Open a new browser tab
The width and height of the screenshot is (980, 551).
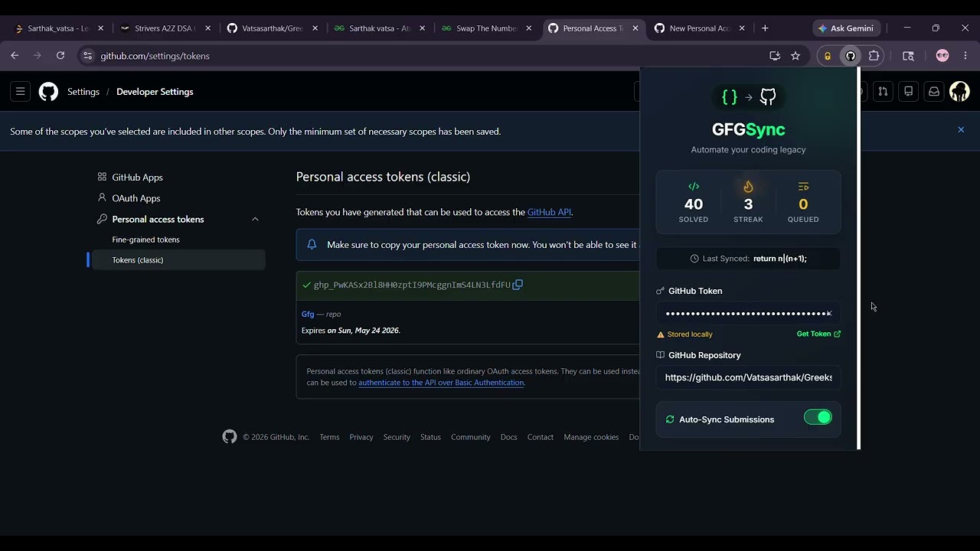coord(765,28)
